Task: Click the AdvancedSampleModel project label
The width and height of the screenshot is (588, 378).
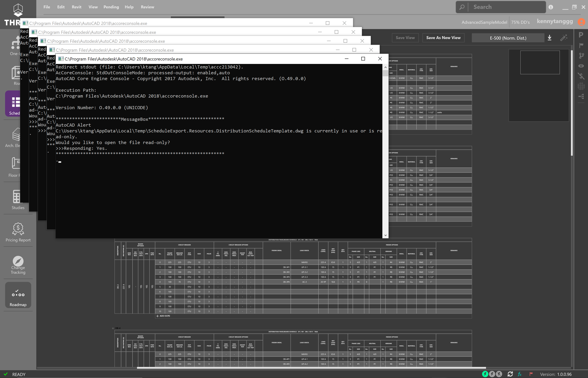Action: pyautogui.click(x=484, y=22)
